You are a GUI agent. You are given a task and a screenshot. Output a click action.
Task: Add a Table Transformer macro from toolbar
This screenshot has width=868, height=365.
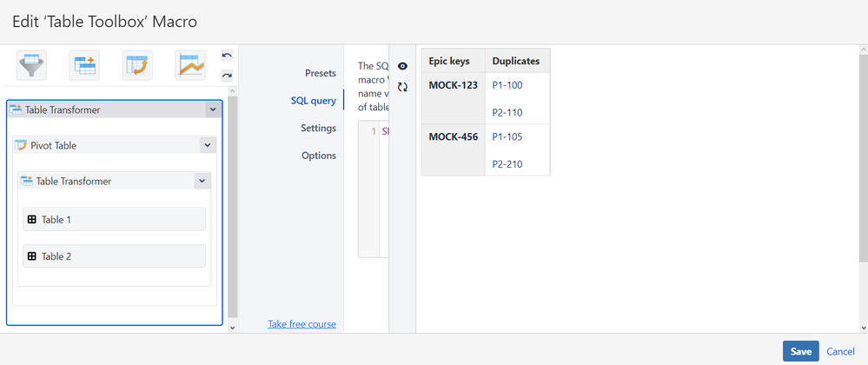(x=84, y=65)
